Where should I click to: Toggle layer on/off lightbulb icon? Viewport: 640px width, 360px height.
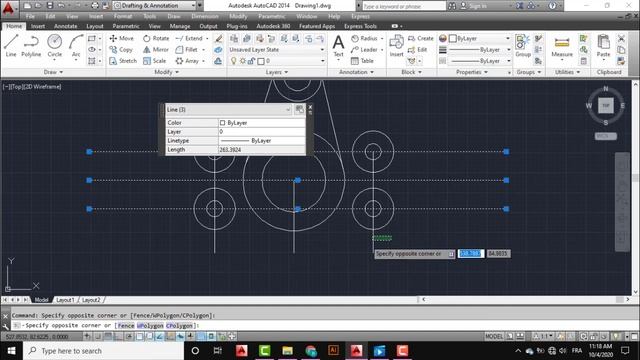click(x=233, y=61)
